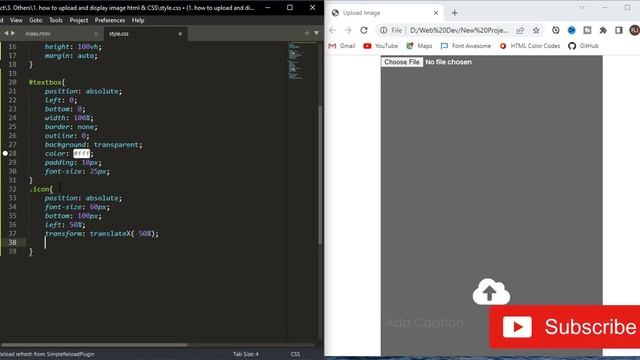Open the tab list dropdown arrow
This screenshot has width=640, height=360.
pyautogui.click(x=316, y=33)
